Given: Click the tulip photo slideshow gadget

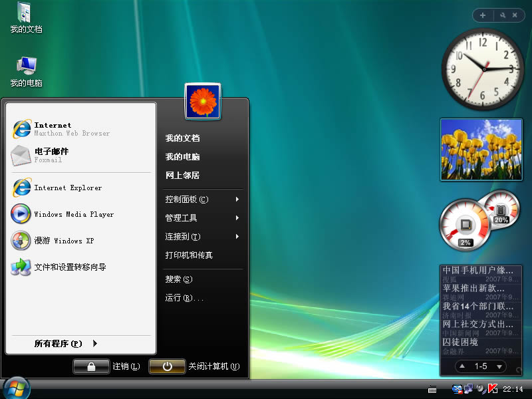Looking at the screenshot, I should click(x=481, y=150).
